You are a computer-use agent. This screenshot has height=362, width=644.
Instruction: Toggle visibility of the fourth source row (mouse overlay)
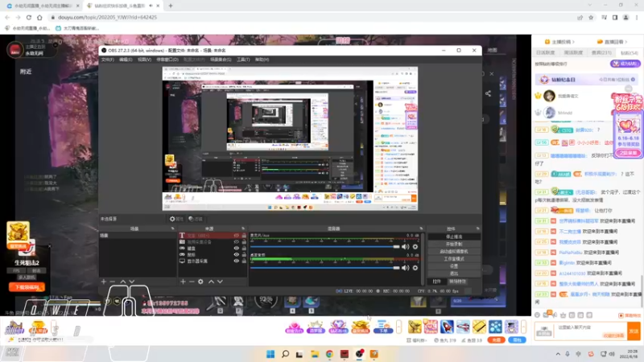click(236, 254)
